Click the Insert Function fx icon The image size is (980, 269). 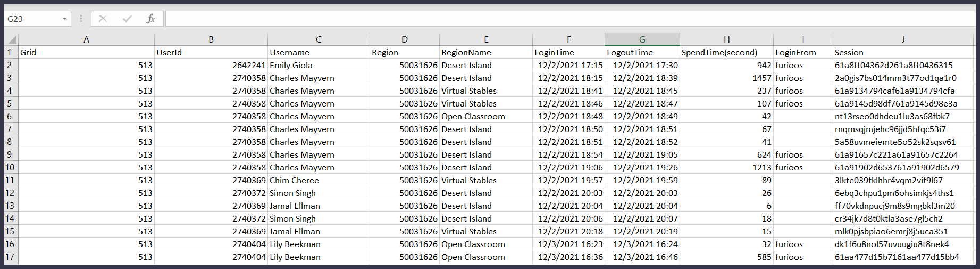150,19
